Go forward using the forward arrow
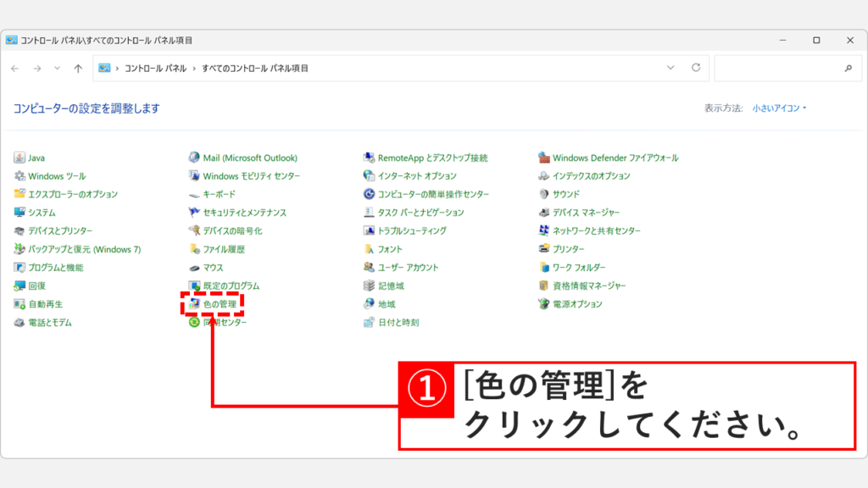868x488 pixels. [37, 69]
